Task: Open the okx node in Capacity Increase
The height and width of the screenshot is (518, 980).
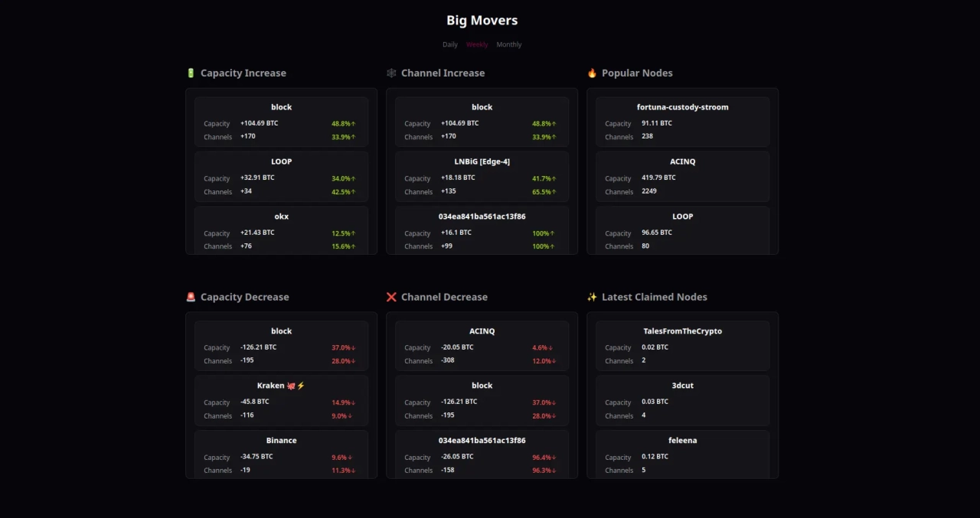Action: (x=281, y=217)
